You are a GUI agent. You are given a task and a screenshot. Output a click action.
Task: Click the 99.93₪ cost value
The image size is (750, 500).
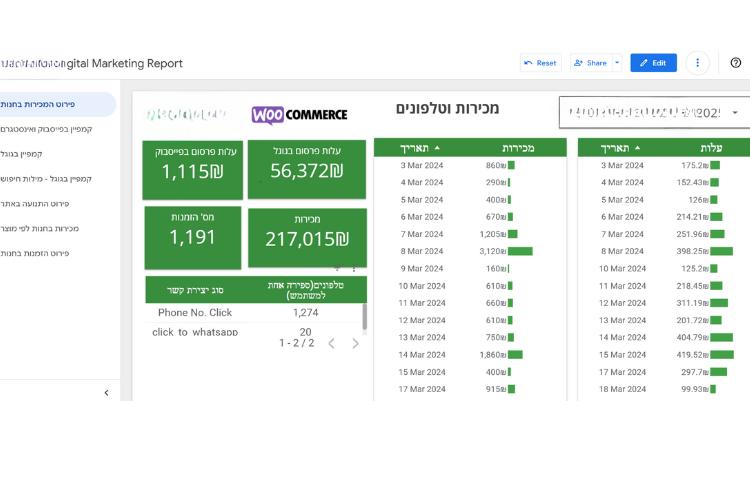[695, 389]
